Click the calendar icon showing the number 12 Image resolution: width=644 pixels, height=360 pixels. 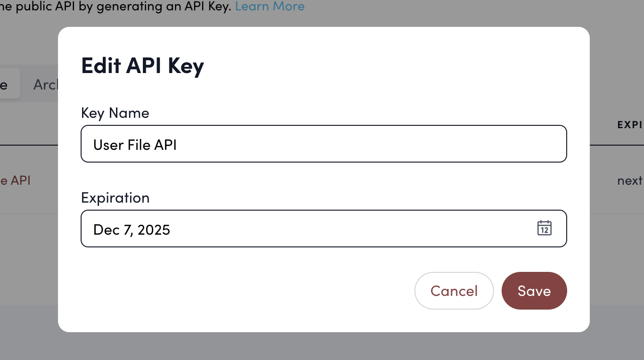(x=545, y=229)
